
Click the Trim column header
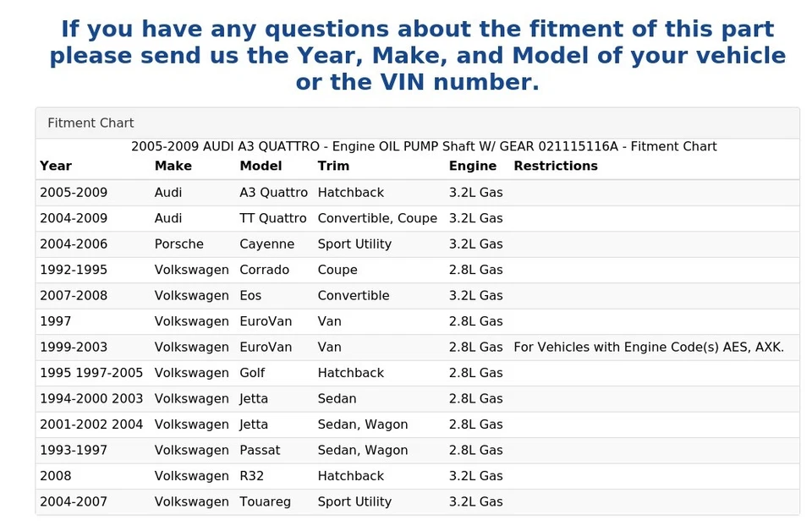pos(333,167)
